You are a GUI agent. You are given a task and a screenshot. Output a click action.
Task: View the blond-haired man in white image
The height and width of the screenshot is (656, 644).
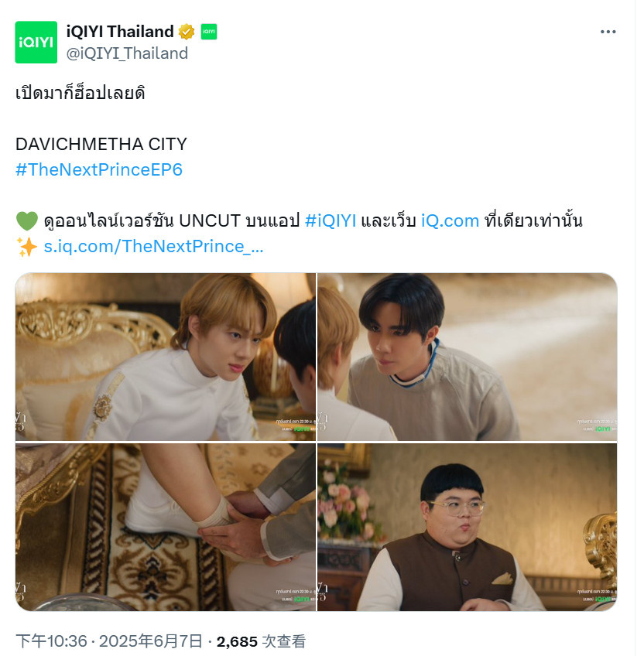[x=166, y=357]
